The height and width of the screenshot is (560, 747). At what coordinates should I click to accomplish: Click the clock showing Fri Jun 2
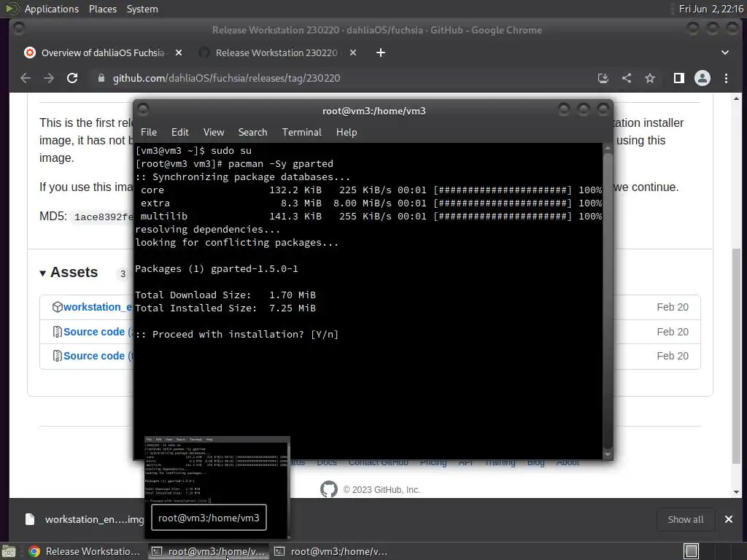tap(711, 9)
